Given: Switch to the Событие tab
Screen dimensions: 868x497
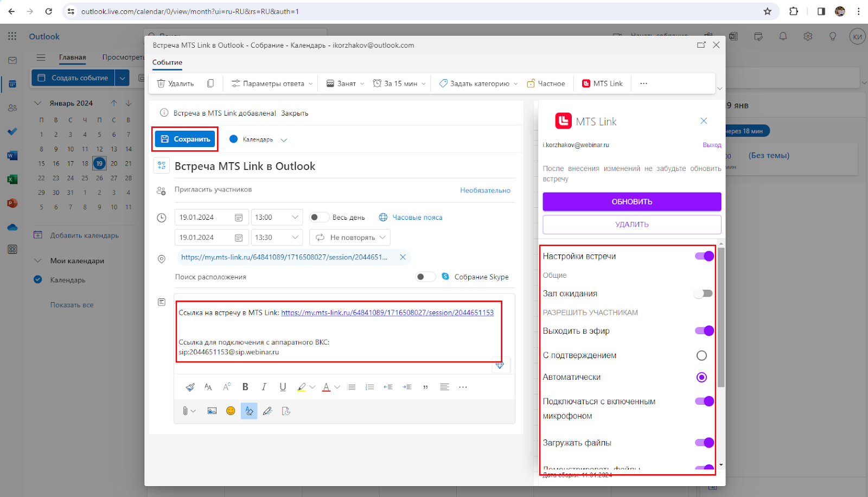Looking at the screenshot, I should coord(167,62).
